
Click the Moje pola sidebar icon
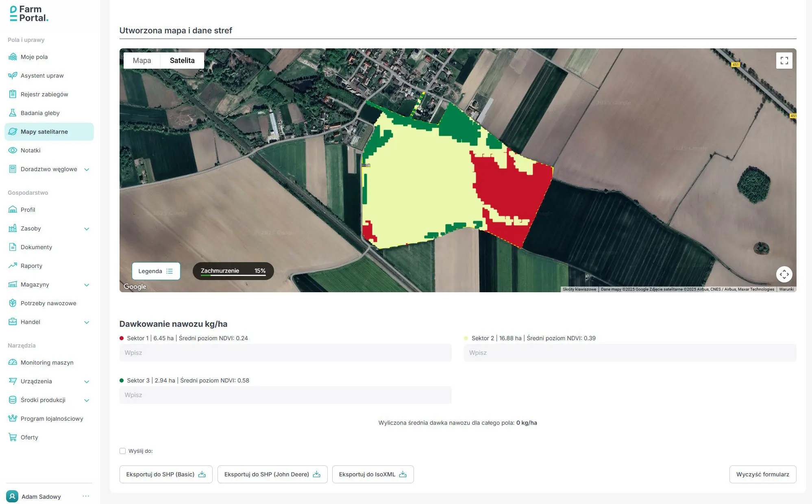tap(13, 57)
